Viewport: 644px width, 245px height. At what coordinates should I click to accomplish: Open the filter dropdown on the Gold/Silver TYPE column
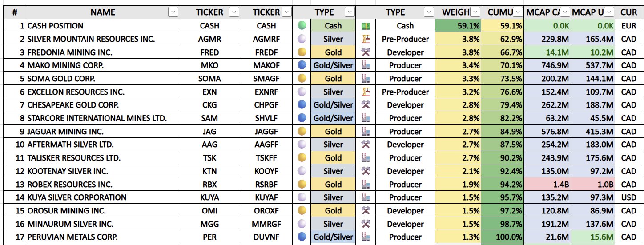coord(350,12)
